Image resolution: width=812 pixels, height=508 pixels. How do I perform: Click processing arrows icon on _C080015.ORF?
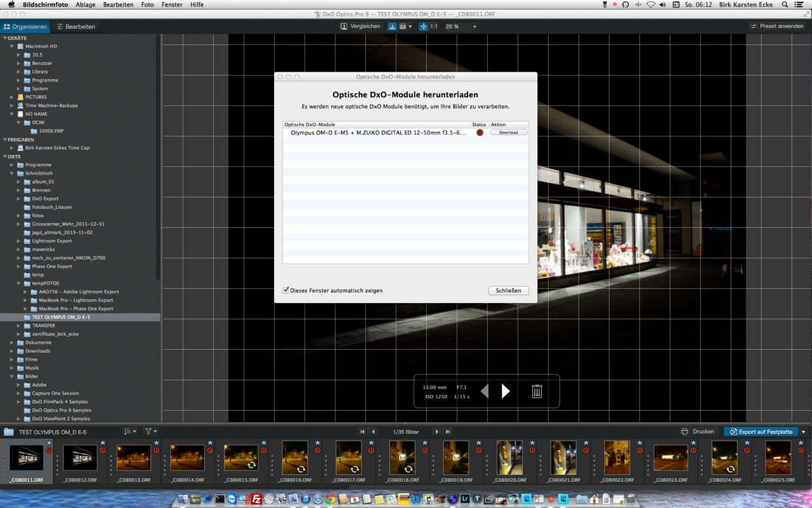pyautogui.click(x=251, y=465)
